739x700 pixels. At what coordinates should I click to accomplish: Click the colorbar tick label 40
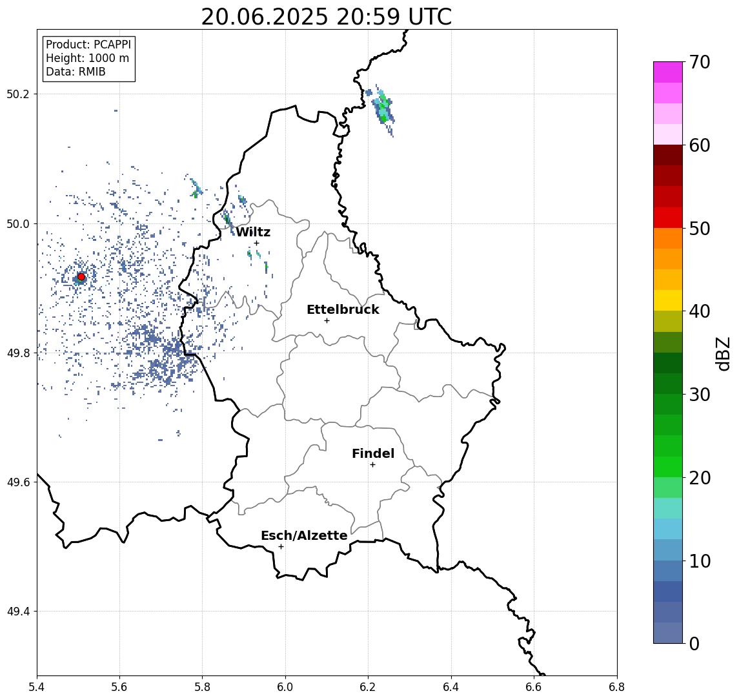[x=700, y=311]
